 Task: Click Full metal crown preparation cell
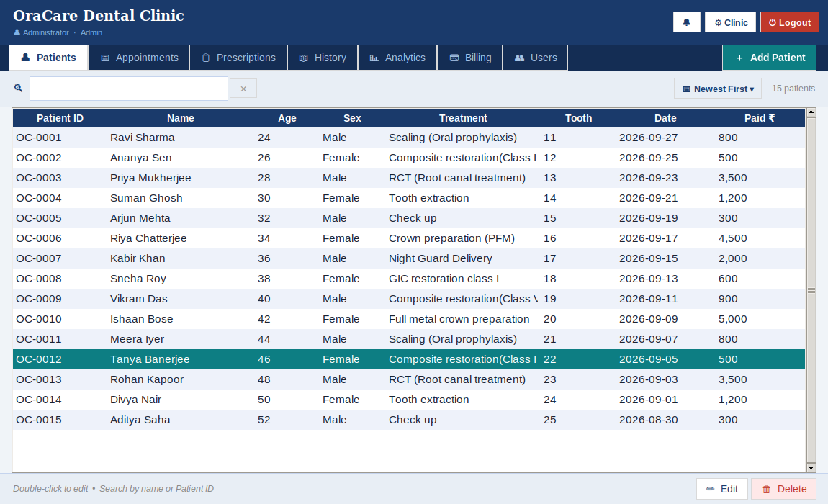(x=459, y=318)
